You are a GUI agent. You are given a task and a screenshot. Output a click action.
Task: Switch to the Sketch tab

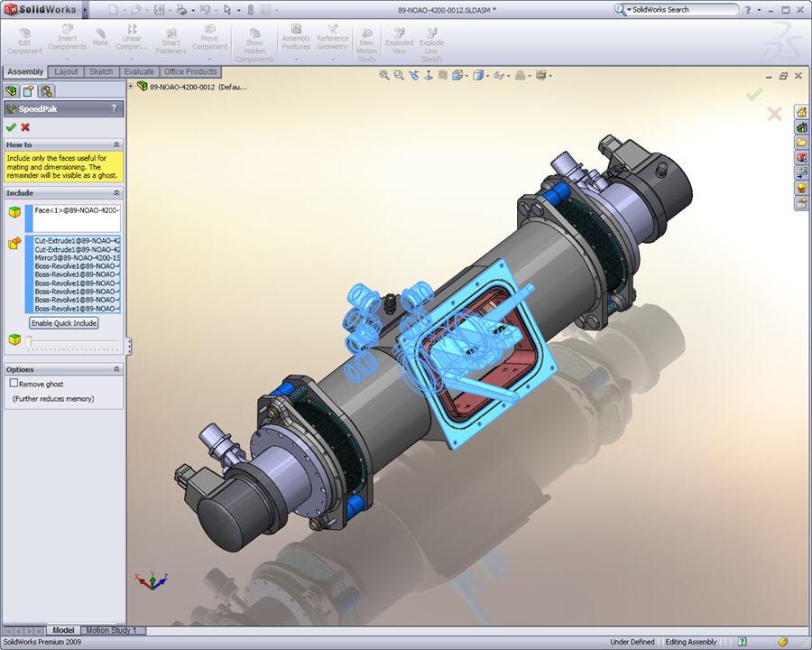[x=101, y=72]
